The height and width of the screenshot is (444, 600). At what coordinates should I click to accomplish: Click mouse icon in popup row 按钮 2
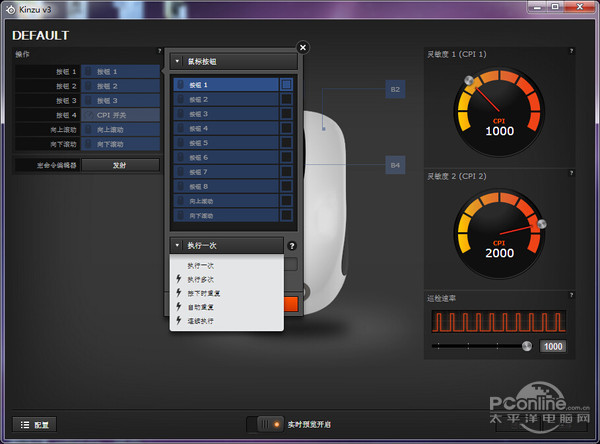[181, 99]
